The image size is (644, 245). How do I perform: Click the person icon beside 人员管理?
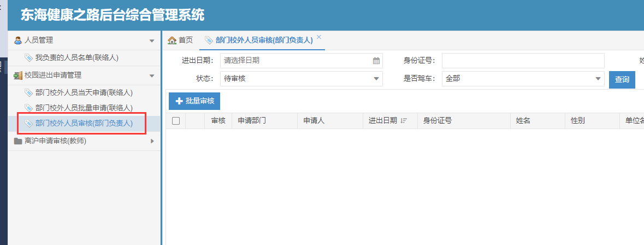(18, 40)
